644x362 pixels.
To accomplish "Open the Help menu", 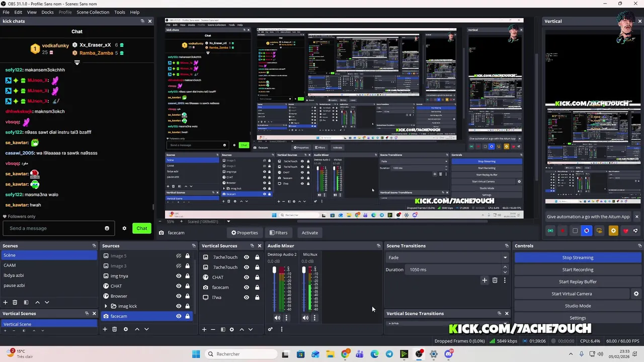I will point(135,12).
